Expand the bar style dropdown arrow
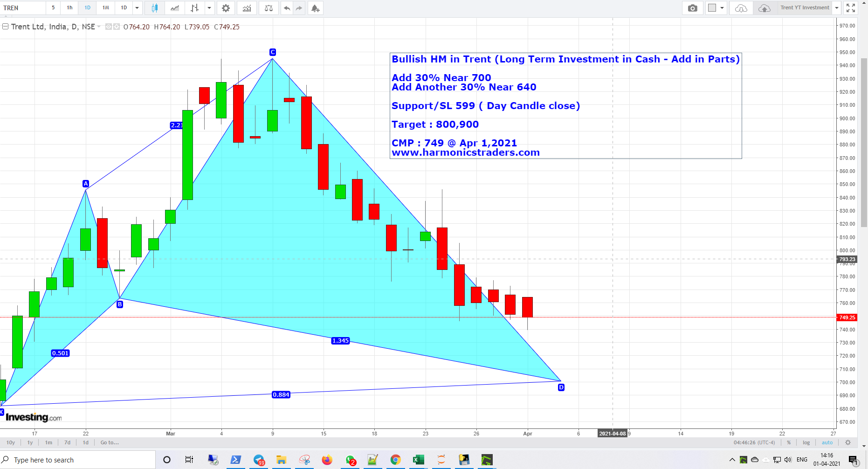Image resolution: width=868 pixels, height=469 pixels. 209,8
